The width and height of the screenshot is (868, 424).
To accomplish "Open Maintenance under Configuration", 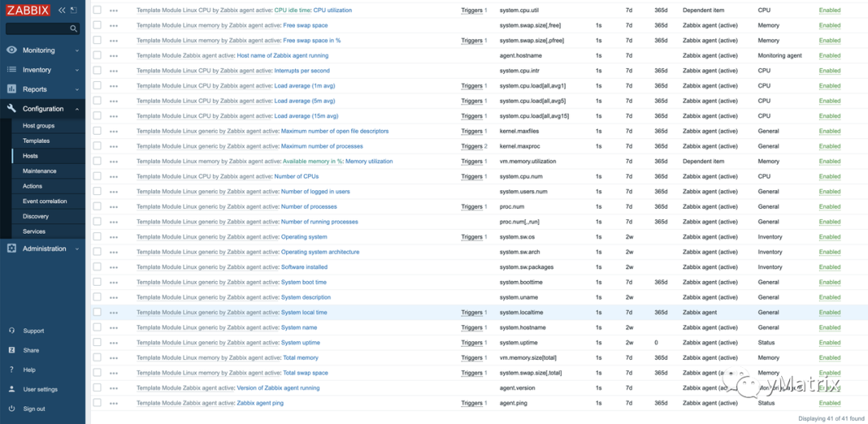I will [x=39, y=171].
